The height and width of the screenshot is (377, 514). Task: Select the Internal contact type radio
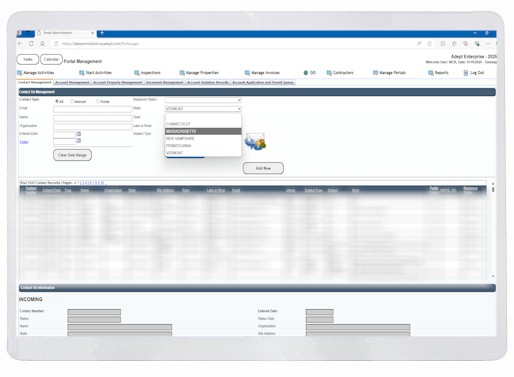click(x=72, y=101)
